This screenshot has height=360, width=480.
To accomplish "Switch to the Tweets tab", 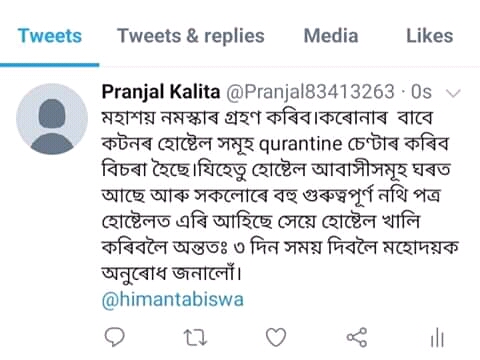I will pyautogui.click(x=50, y=36).
